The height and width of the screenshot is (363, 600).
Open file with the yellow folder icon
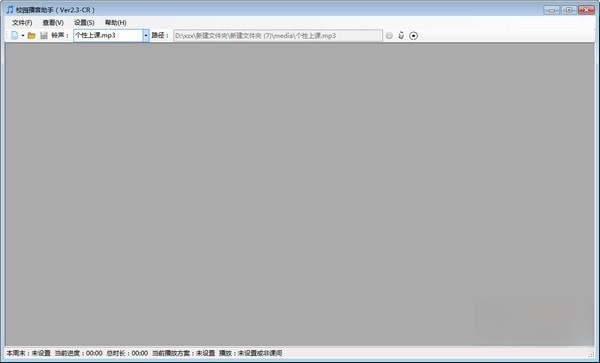pyautogui.click(x=31, y=36)
